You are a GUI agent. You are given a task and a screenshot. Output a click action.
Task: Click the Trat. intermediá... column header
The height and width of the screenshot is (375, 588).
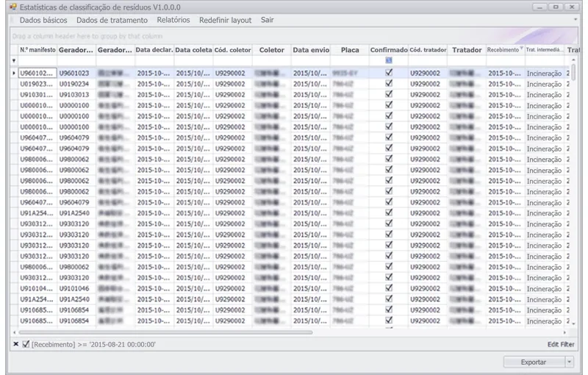pos(545,50)
